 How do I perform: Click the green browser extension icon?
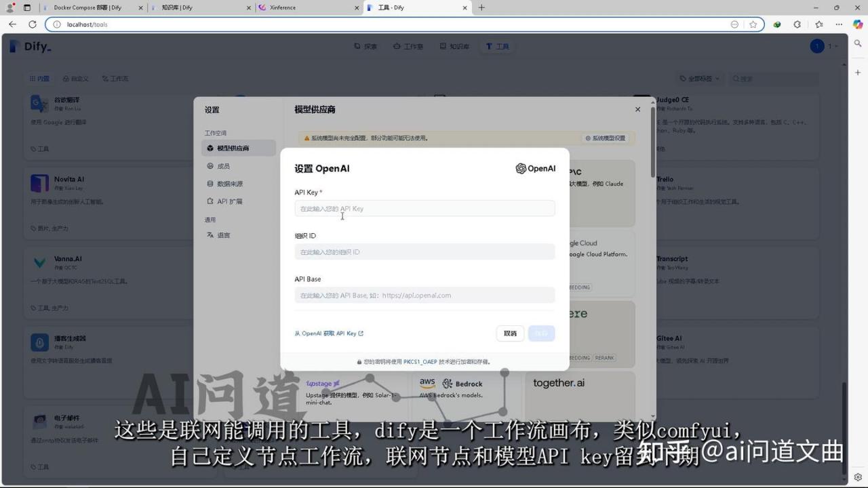777,24
